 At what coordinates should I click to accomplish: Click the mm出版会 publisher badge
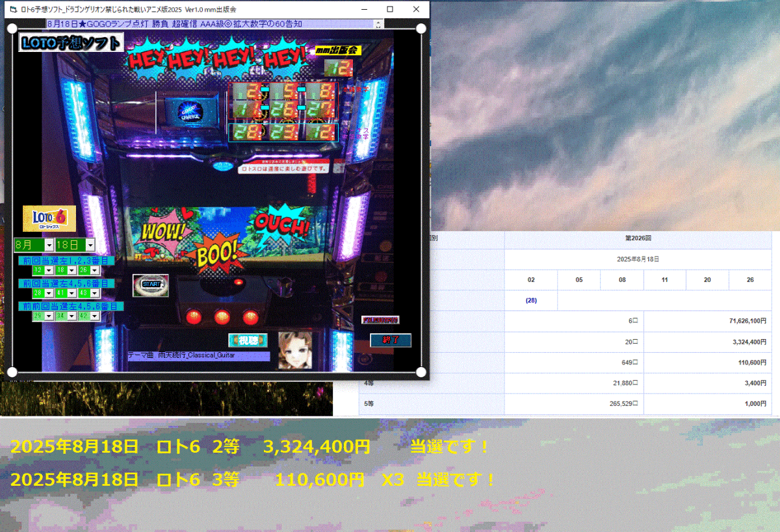coord(337,51)
